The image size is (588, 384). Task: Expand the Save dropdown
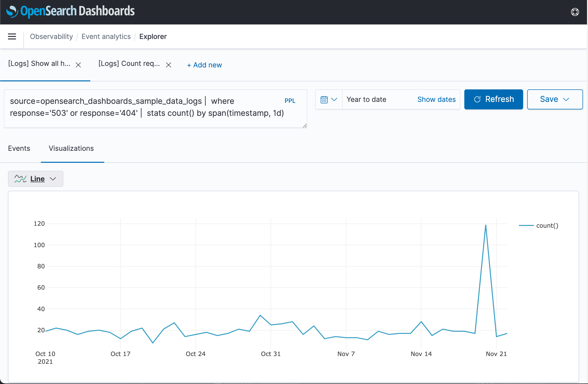click(x=566, y=99)
